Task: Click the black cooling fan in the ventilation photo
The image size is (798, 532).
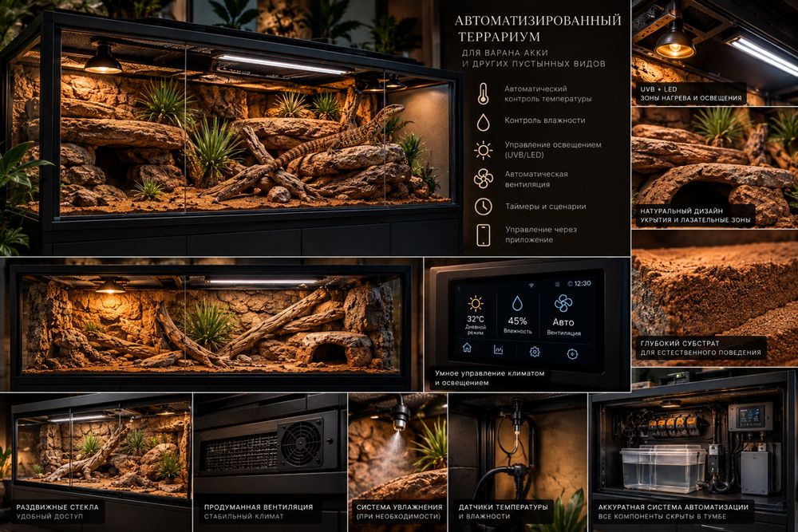Action: [301, 443]
